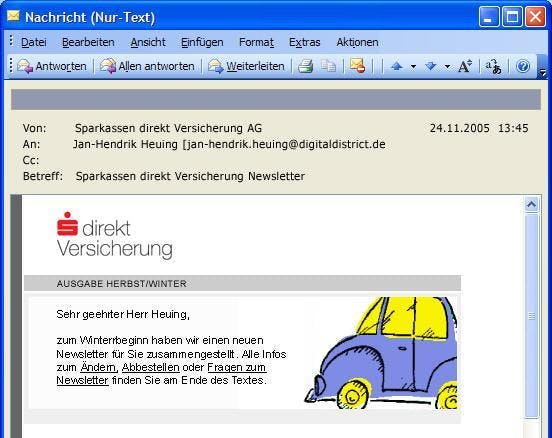Go to previous item with the up arrow
Image resolution: width=552 pixels, height=438 pixels.
click(x=397, y=66)
